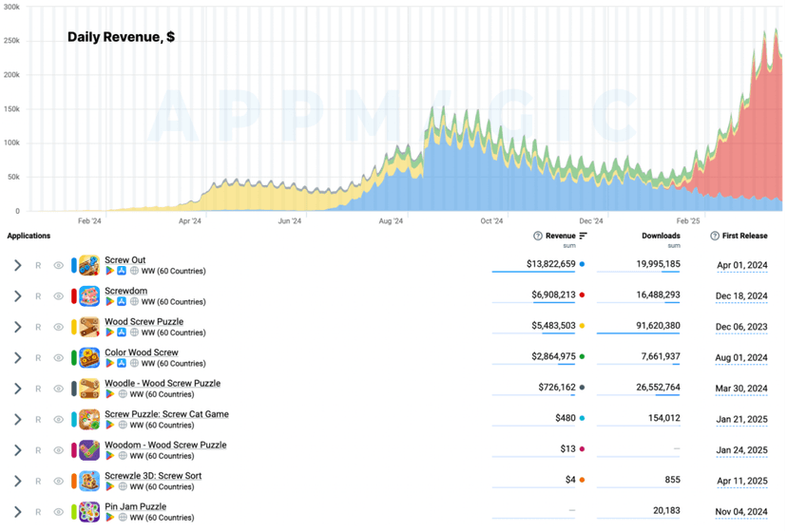Click the Color Wood Screw app icon
787x532 pixels.
point(89,358)
